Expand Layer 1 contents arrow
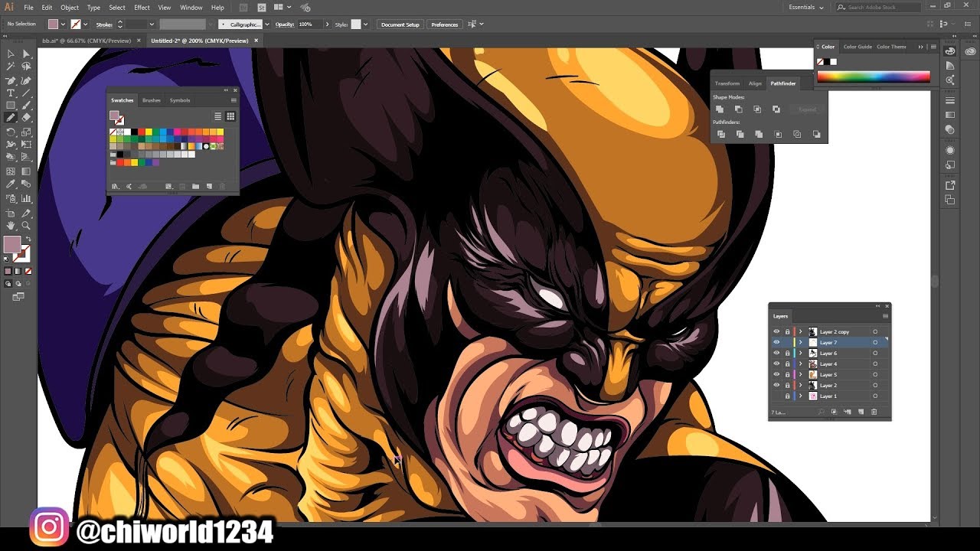The height and width of the screenshot is (551, 980). pos(801,396)
